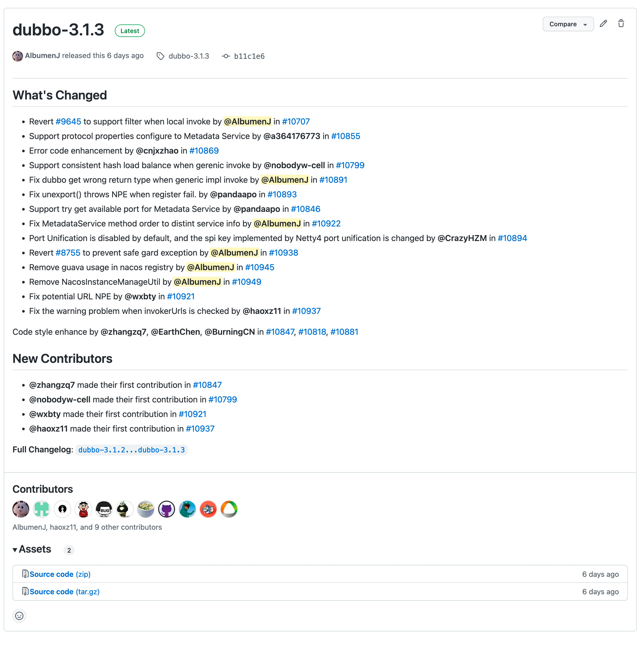Open @wxbty's first contribution #10921
Image resolution: width=644 pixels, height=645 pixels.
[193, 414]
